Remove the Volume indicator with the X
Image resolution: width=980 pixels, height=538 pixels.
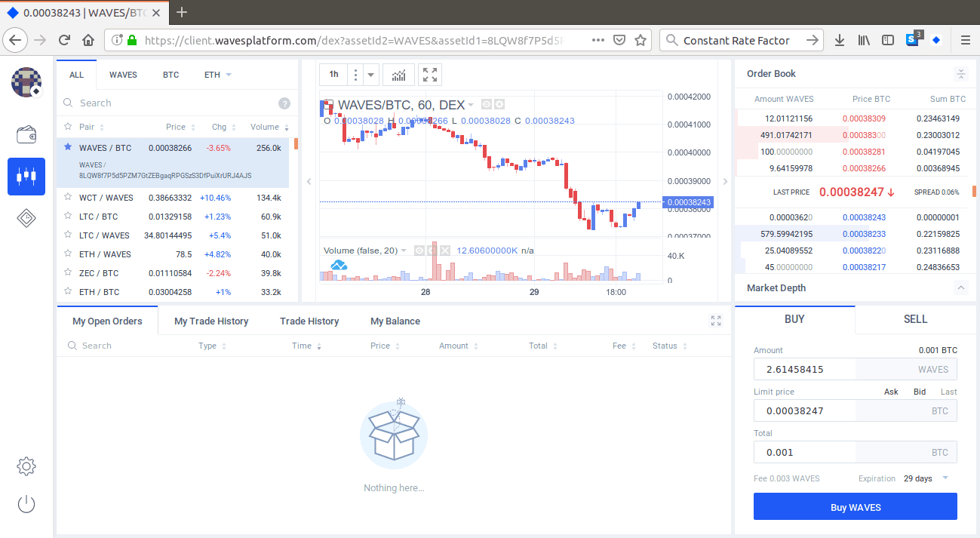(445, 251)
